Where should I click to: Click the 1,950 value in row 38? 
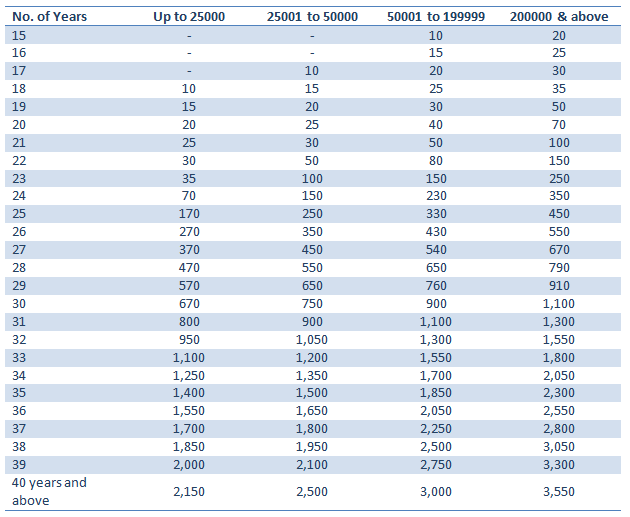[312, 447]
